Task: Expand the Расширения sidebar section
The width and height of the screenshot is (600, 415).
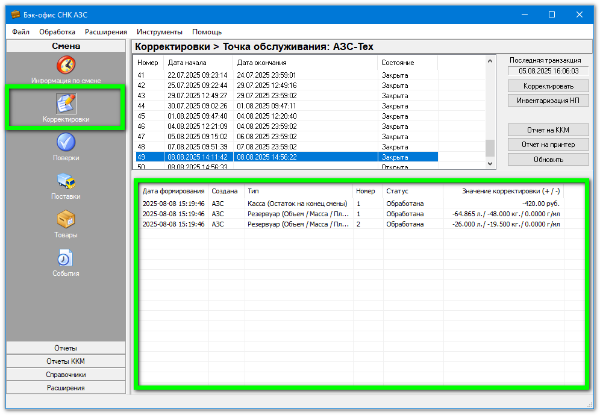Action: point(66,387)
